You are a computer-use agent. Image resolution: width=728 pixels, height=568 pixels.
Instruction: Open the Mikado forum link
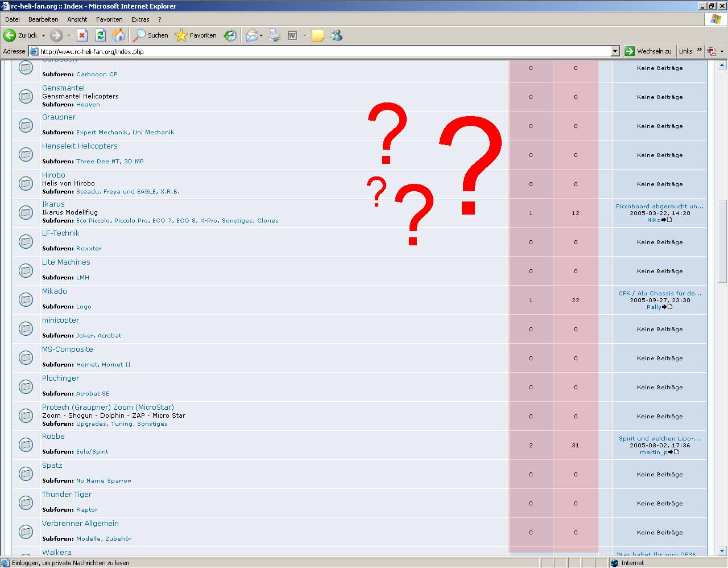coord(55,291)
